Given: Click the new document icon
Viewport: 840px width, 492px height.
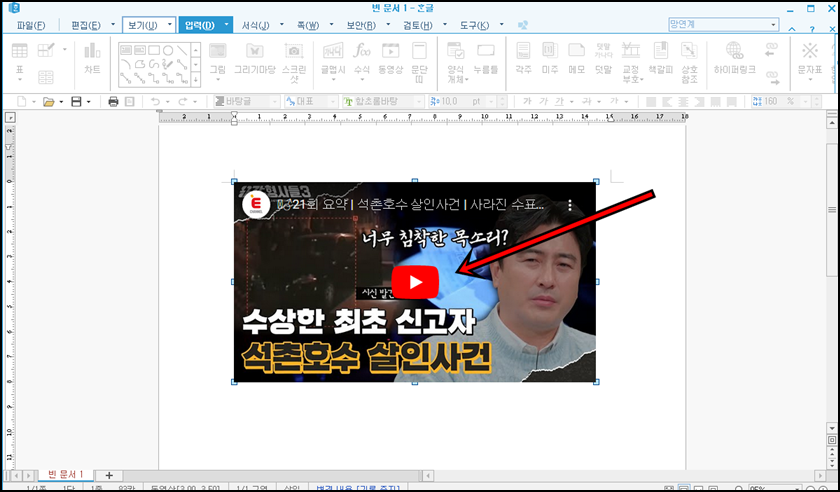Looking at the screenshot, I should tap(22, 101).
